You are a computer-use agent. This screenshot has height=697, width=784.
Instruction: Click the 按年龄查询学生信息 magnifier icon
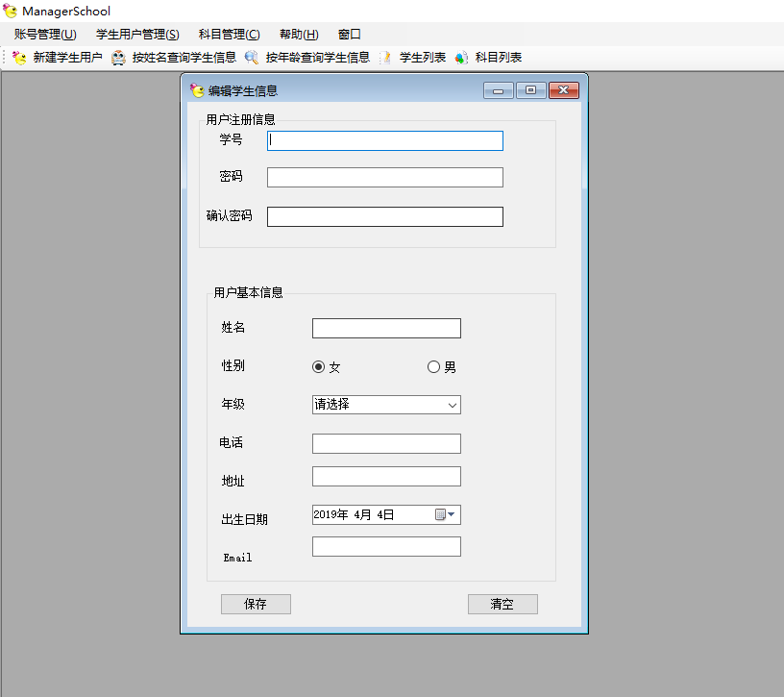[x=252, y=58]
